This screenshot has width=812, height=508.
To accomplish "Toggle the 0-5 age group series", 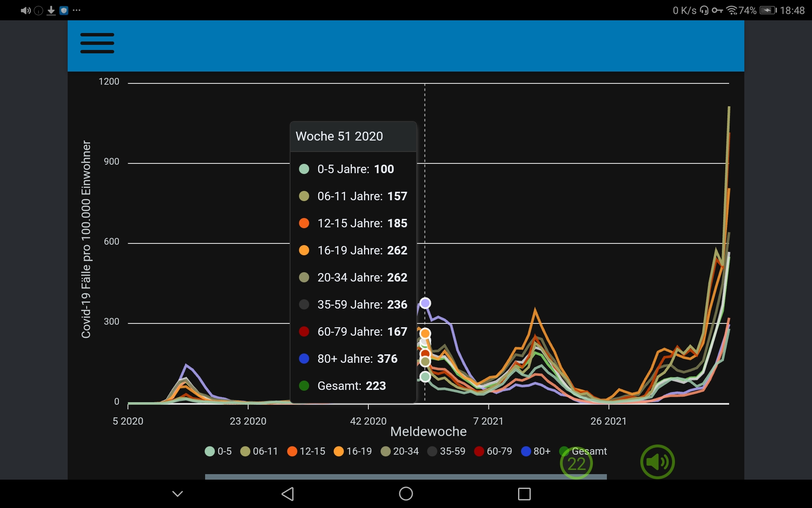I will (218, 451).
